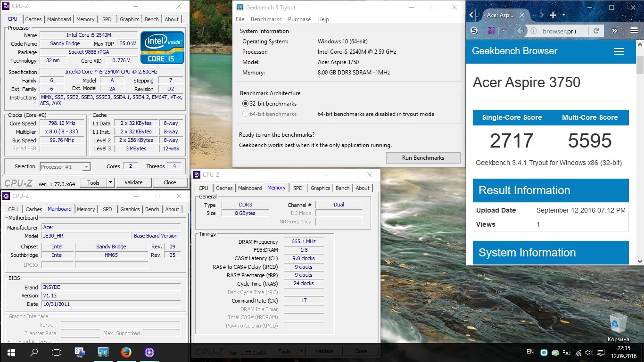This screenshot has height=362, width=644.
Task: Expand the Tools dropdown arrow in CPU window
Action: tap(110, 182)
